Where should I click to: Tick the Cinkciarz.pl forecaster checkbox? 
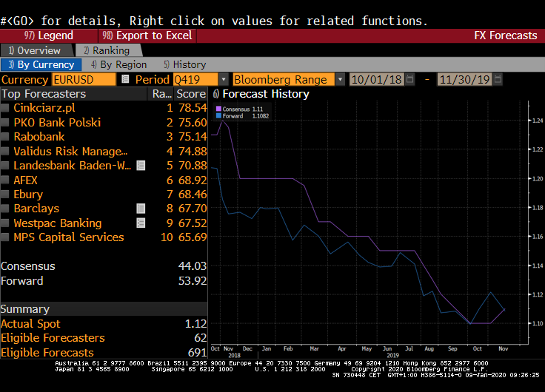click(x=6, y=108)
